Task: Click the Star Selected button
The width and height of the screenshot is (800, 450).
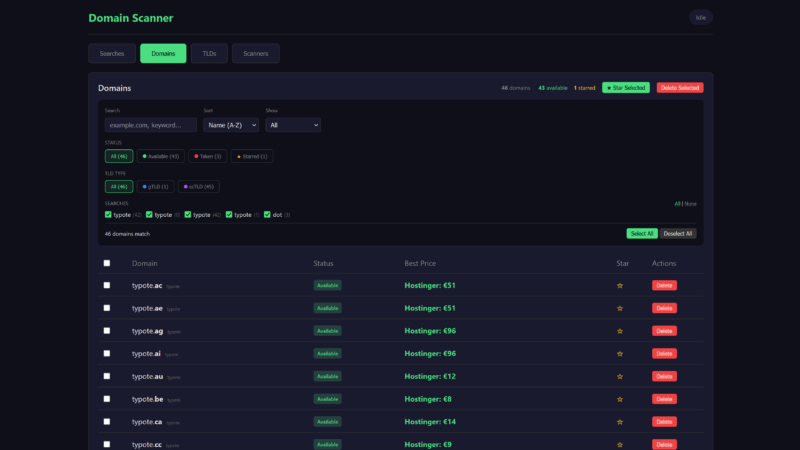Action: pos(626,88)
